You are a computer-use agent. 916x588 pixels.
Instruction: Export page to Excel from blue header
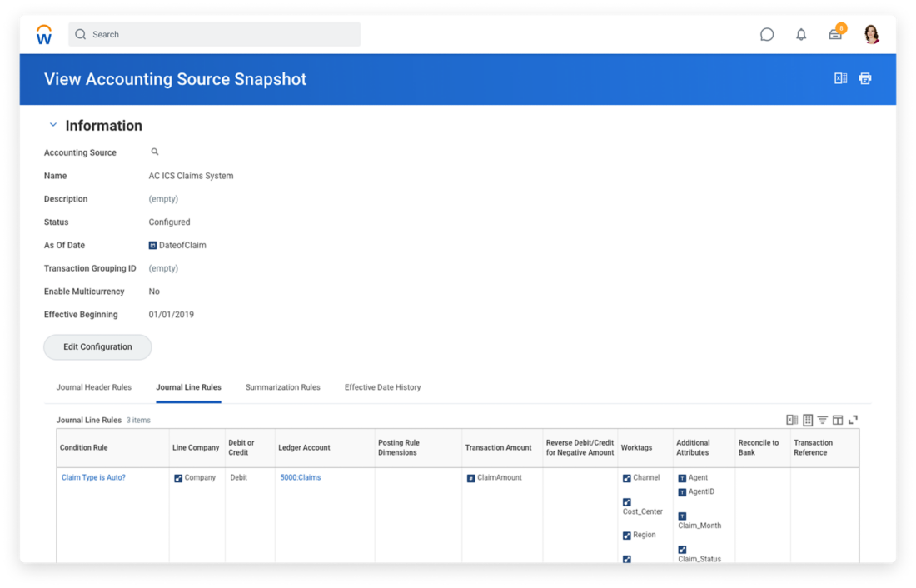[840, 78]
